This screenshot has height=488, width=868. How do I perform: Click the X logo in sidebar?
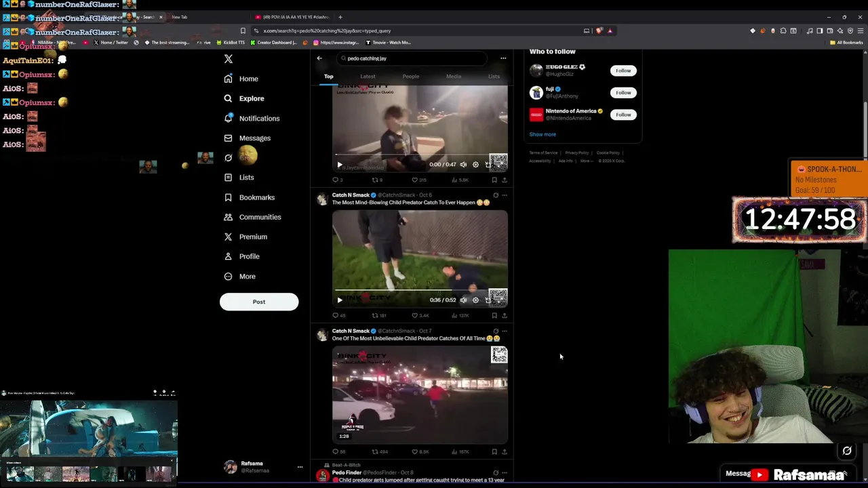tap(229, 59)
